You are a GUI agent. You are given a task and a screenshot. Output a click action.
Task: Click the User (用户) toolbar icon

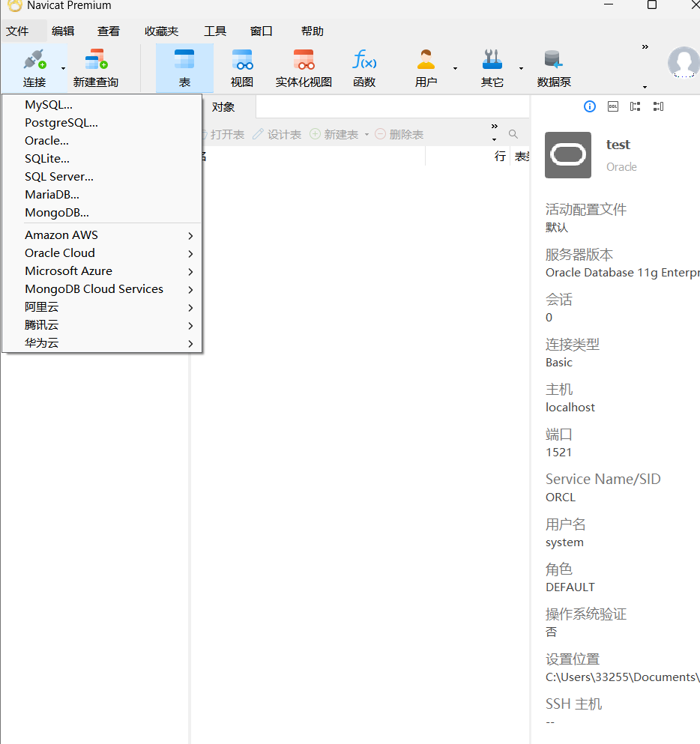[426, 60]
